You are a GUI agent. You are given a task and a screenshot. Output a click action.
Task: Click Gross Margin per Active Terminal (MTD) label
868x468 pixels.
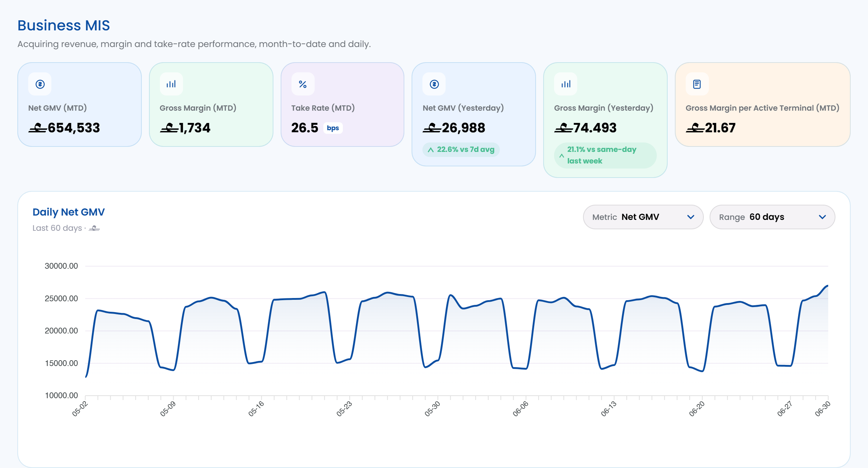(x=762, y=108)
